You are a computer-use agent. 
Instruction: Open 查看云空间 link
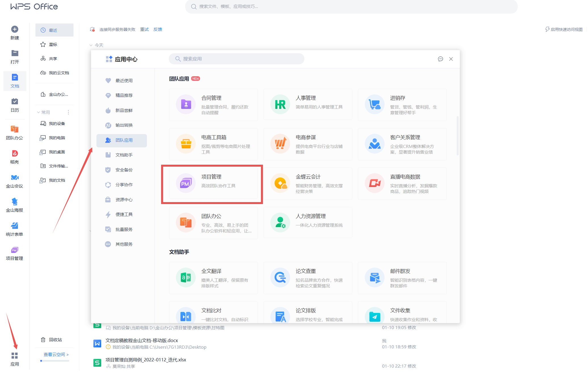click(56, 355)
